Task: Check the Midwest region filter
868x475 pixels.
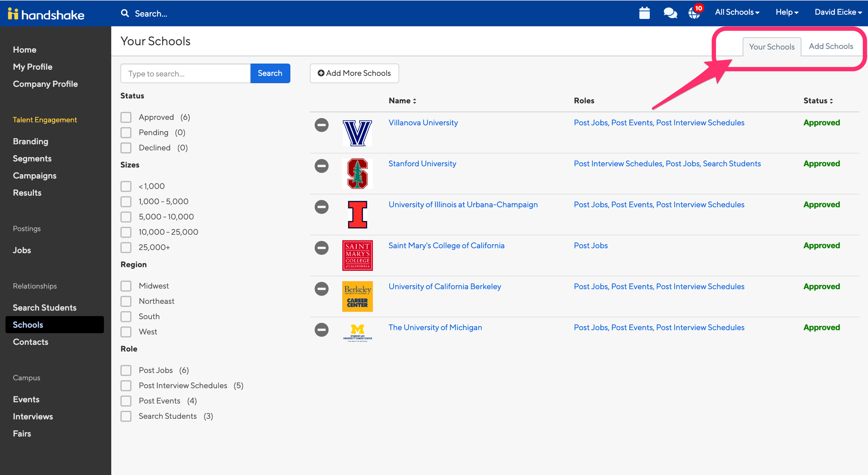Action: (x=126, y=286)
